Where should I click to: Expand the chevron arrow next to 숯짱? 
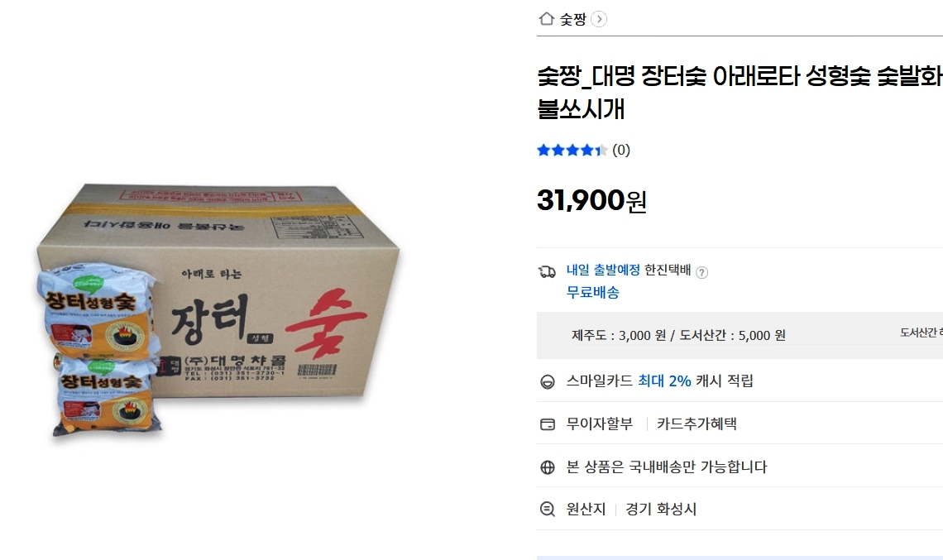pos(599,19)
